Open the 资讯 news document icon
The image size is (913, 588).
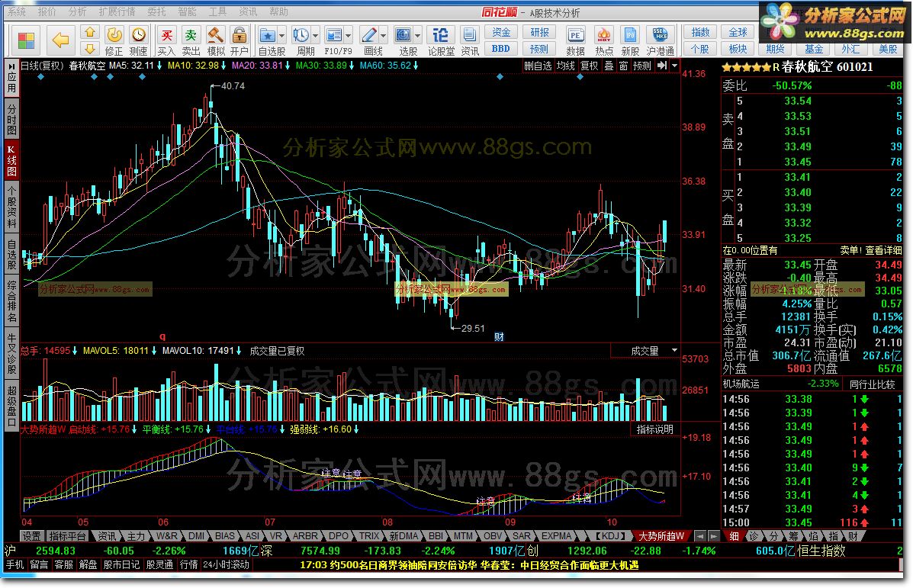469,40
